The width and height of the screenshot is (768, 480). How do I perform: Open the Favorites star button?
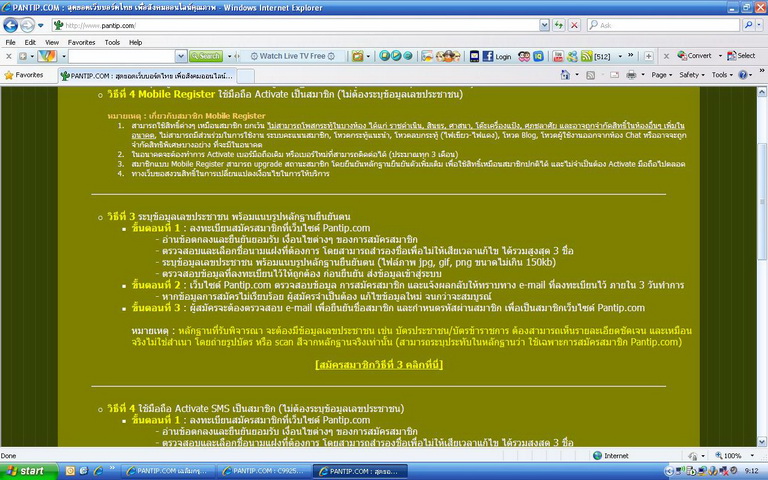tap(24, 75)
